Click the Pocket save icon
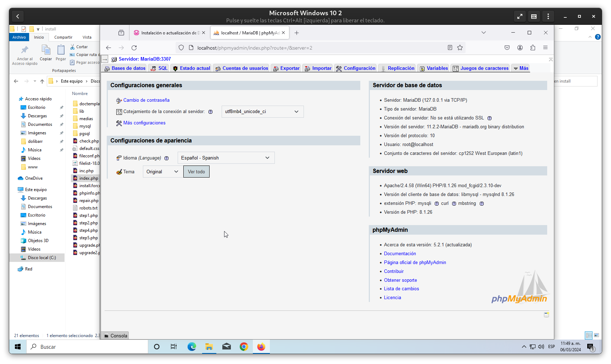 pos(507,48)
